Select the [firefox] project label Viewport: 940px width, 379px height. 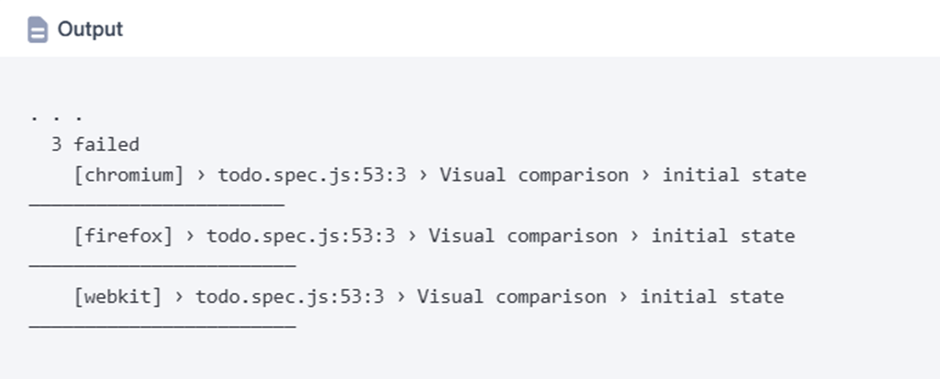tap(123, 236)
